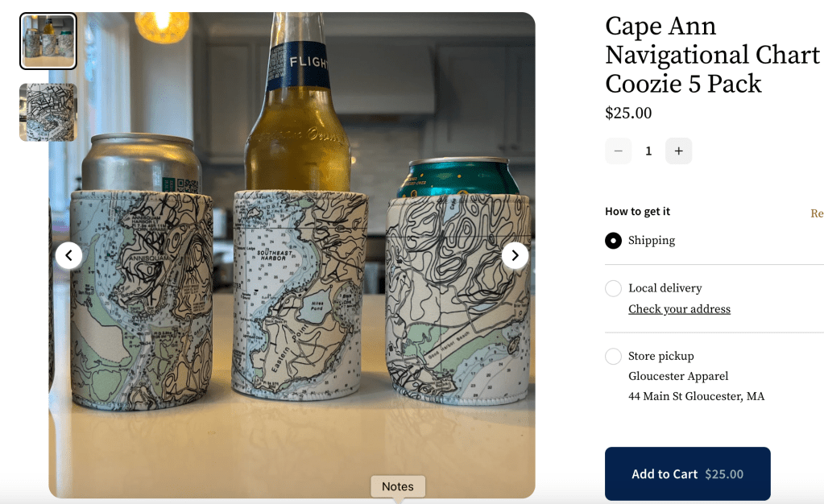Click the Southeast Harbor coozie in the photo
The image size is (824, 504).
300,294
